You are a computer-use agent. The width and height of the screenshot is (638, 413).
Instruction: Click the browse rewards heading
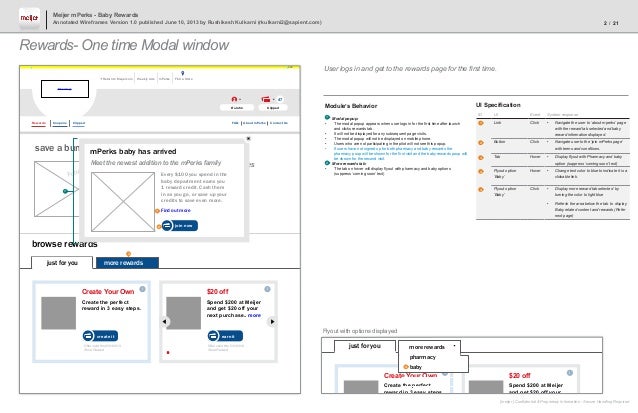pos(65,244)
